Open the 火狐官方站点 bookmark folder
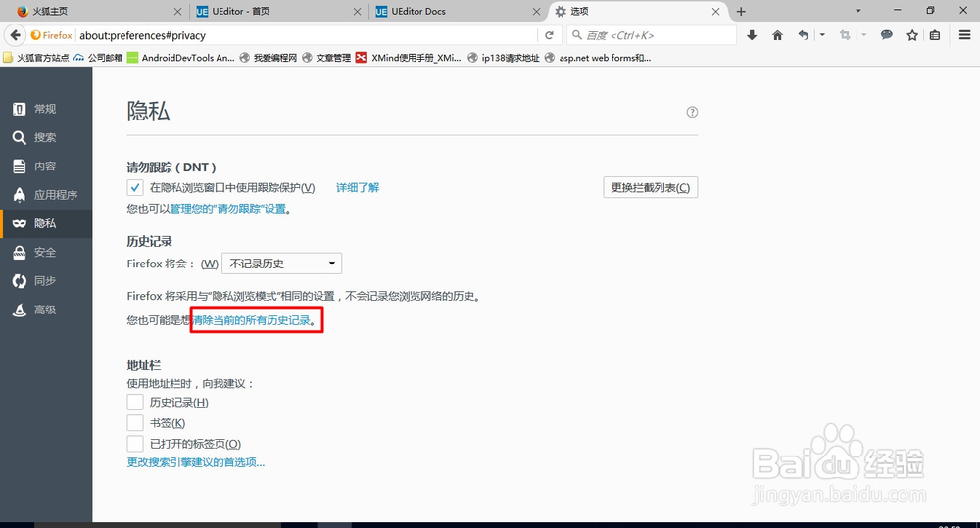980x528 pixels. click(x=36, y=58)
